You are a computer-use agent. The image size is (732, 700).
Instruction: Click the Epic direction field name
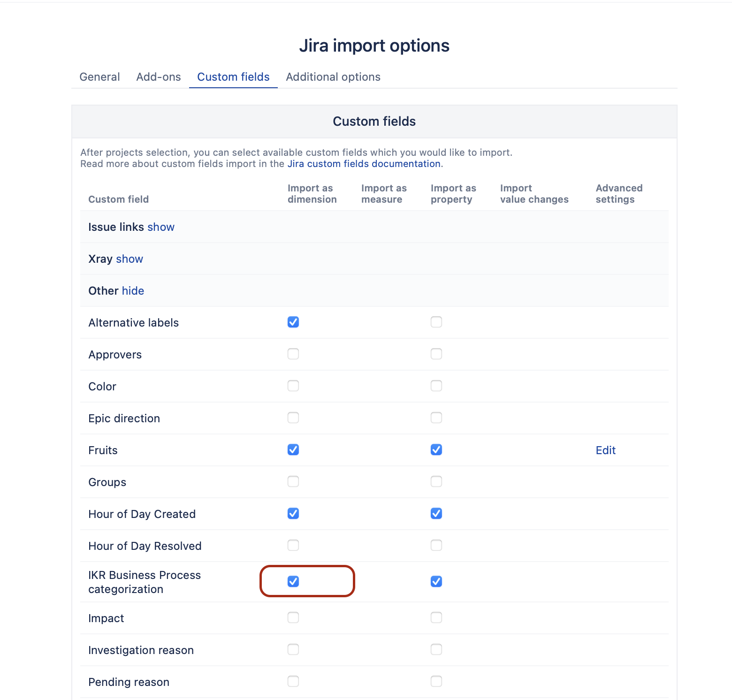(124, 418)
